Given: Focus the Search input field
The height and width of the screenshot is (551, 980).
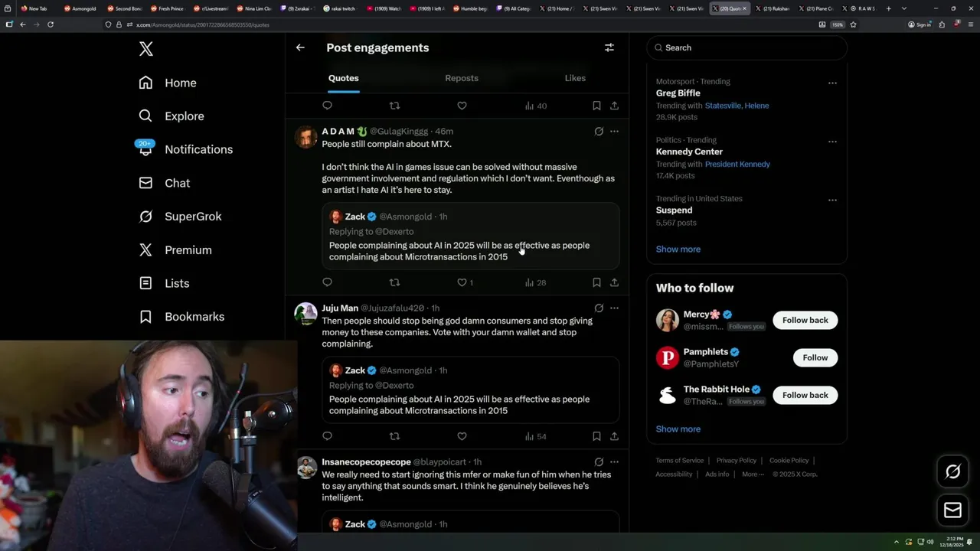Looking at the screenshot, I should (746, 47).
